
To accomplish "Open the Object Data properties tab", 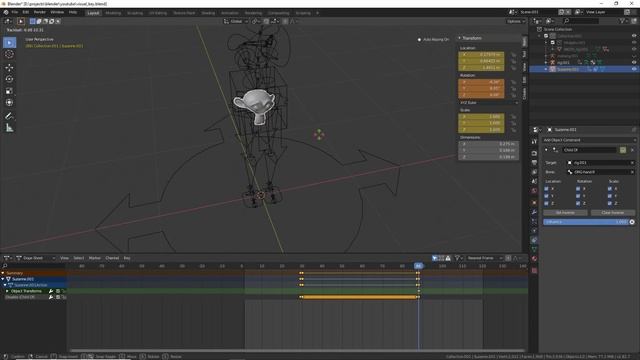I will (534, 249).
